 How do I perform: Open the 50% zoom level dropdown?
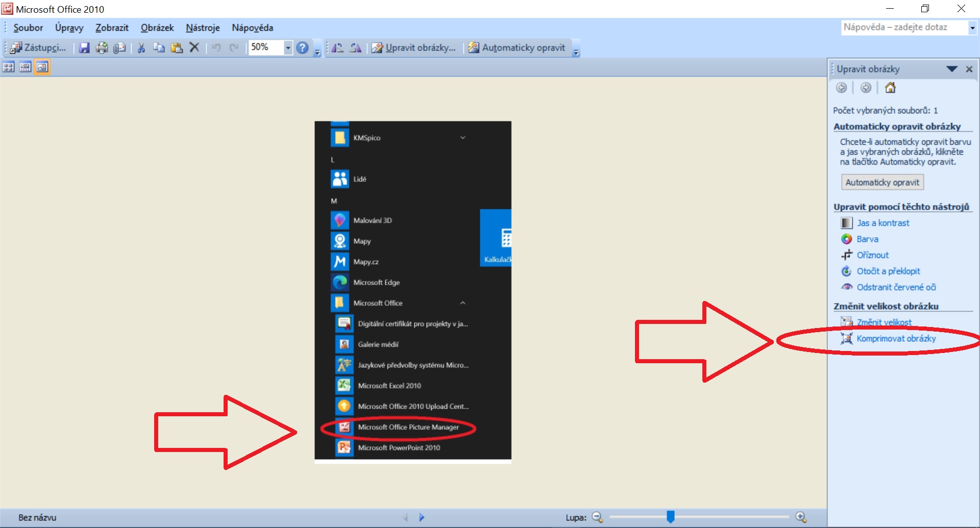(x=288, y=47)
